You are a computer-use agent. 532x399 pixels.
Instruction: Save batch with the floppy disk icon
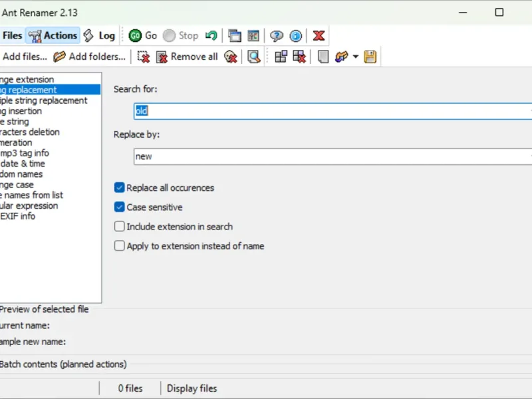coord(370,57)
